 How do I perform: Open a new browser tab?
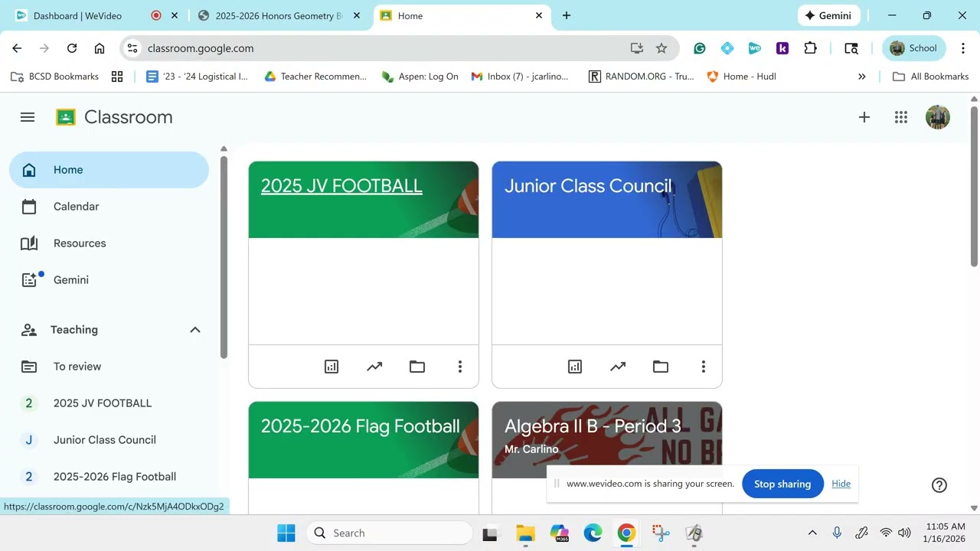coord(567,15)
